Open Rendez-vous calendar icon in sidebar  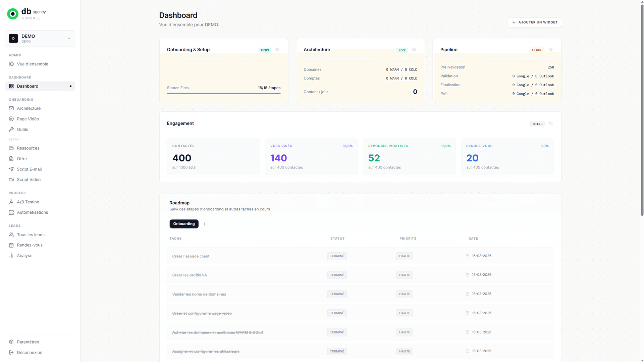[x=12, y=245]
